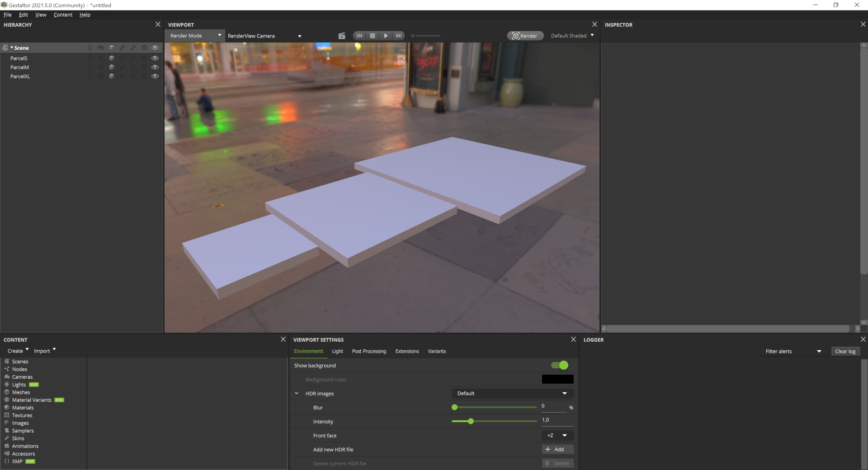
Task: Skip to animation end in viewport
Action: [x=398, y=36]
